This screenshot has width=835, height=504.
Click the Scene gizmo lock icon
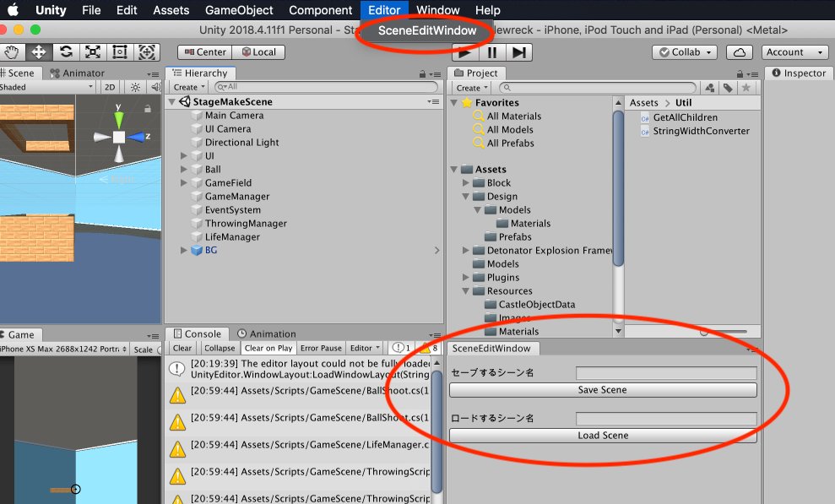click(148, 109)
